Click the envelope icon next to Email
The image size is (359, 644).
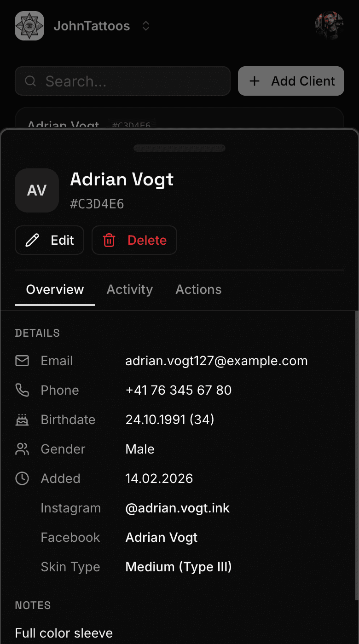click(22, 361)
